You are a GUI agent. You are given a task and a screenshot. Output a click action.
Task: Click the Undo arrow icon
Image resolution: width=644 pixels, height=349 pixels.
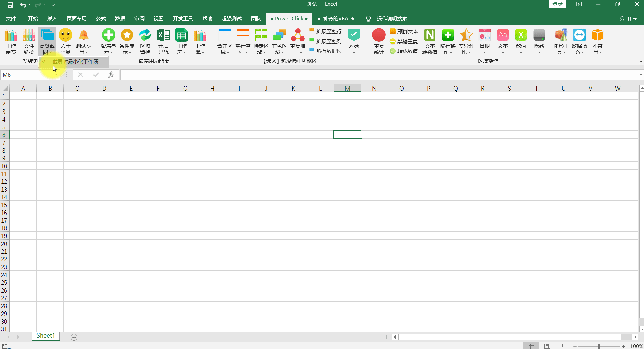coord(23,5)
